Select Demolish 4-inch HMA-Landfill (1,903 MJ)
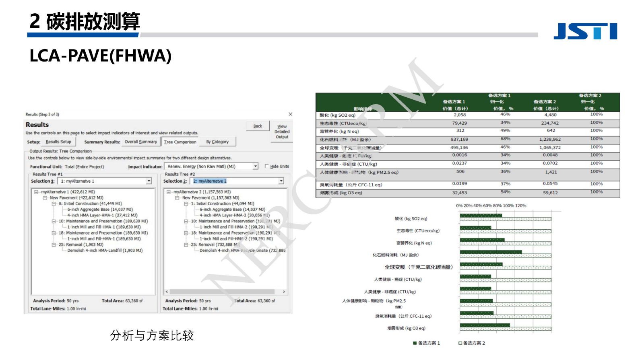Screen dimensions: 644x362 tap(105, 250)
